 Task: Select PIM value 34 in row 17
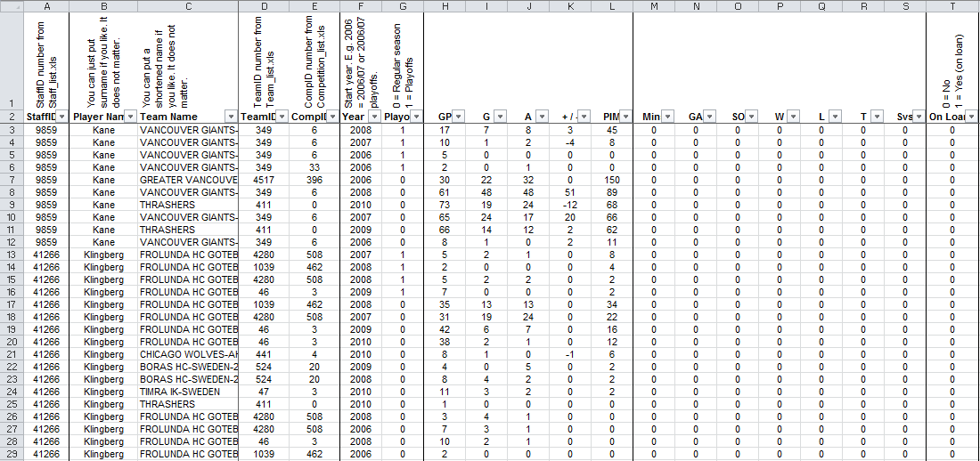pos(612,304)
